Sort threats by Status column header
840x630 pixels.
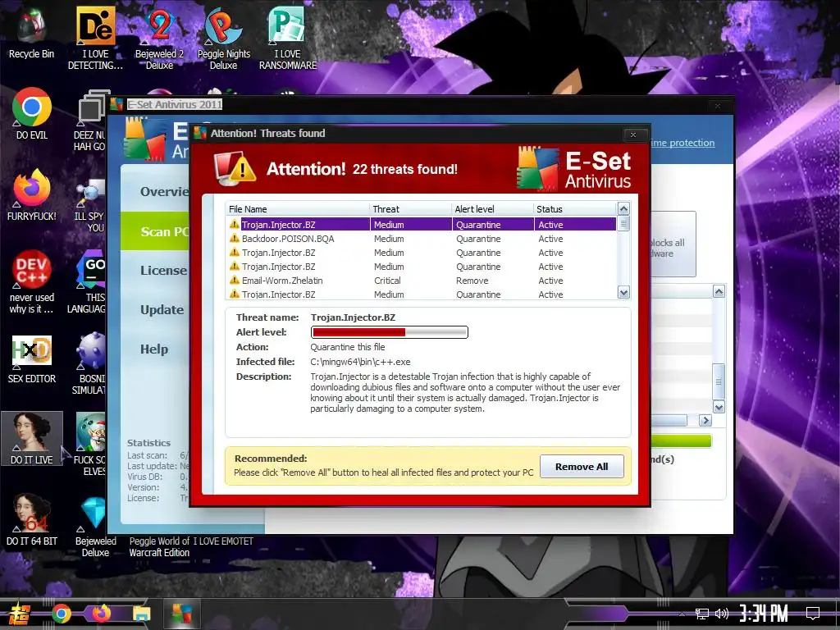click(574, 209)
